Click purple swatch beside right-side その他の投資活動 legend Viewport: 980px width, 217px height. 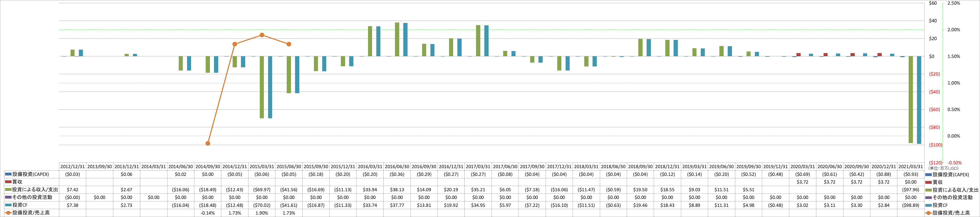click(929, 198)
